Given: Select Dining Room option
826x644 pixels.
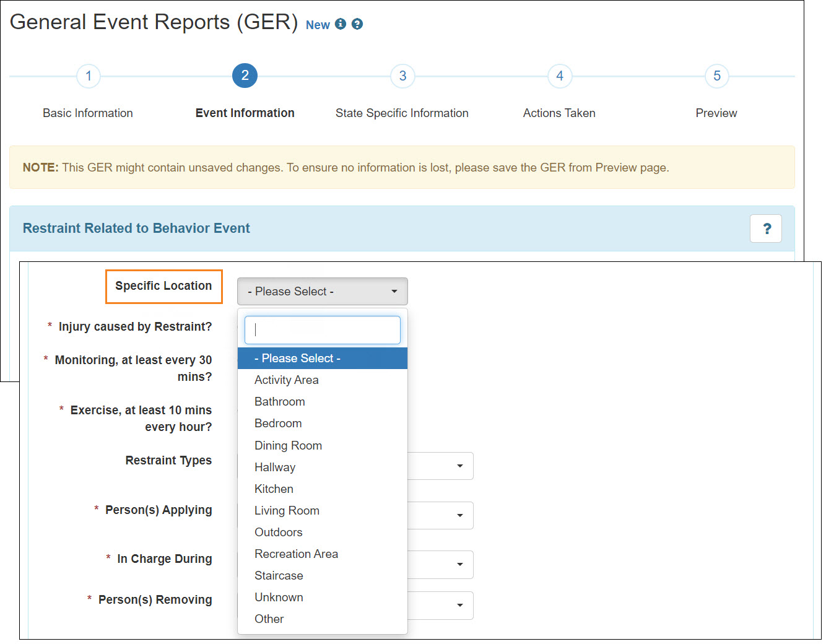Looking at the screenshot, I should [x=323, y=446].
